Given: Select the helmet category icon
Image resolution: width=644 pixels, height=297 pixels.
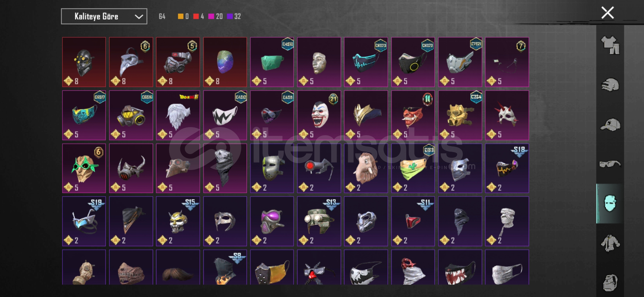Looking at the screenshot, I should pyautogui.click(x=610, y=85).
